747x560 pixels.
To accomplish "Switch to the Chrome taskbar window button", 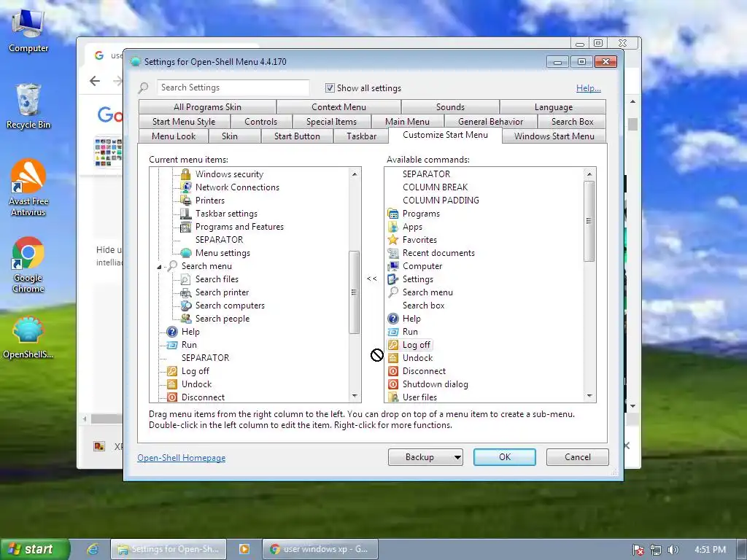I will [320, 549].
